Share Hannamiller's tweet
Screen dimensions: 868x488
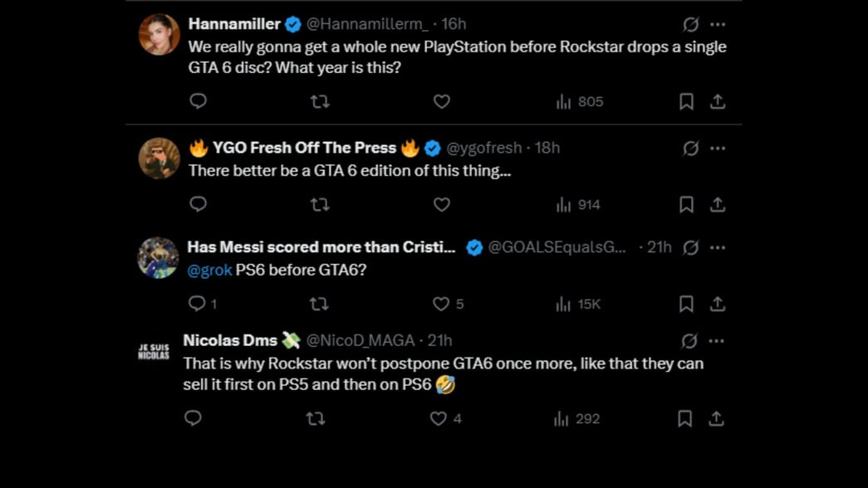pyautogui.click(x=717, y=101)
